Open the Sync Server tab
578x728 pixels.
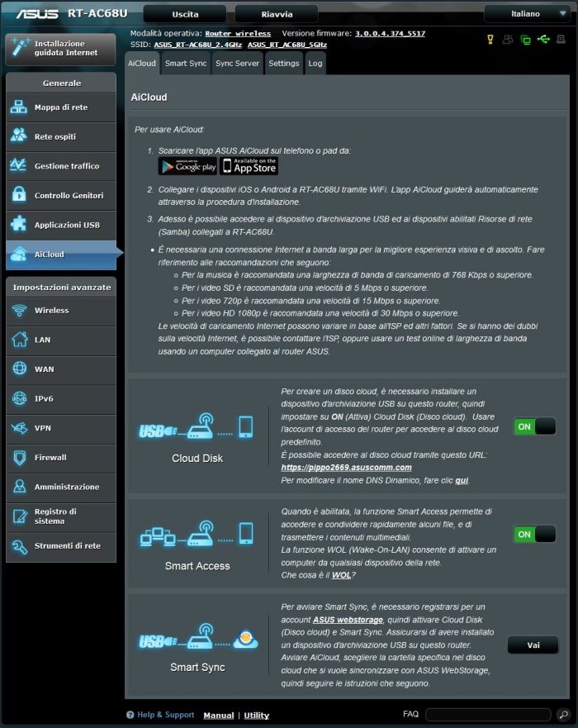coord(238,64)
